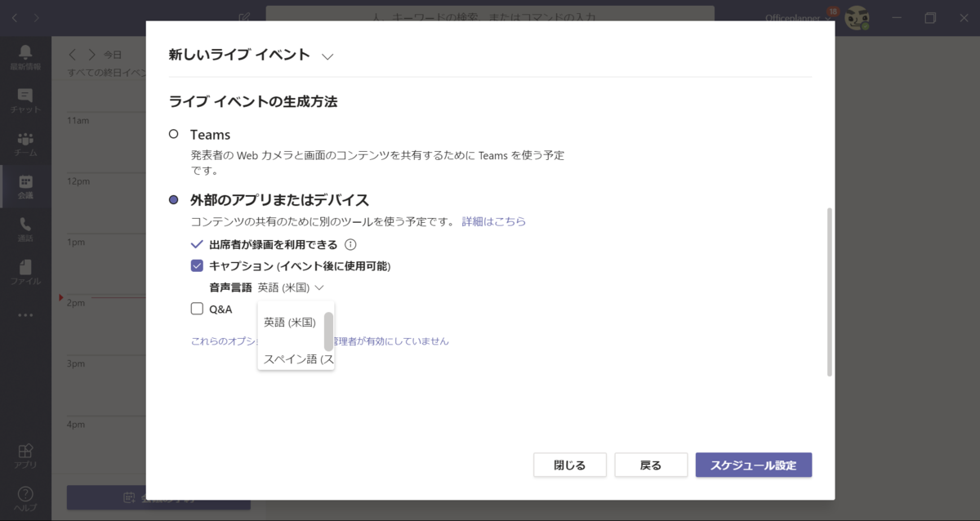
Task: Go to previous day in calendar
Action: click(x=73, y=55)
